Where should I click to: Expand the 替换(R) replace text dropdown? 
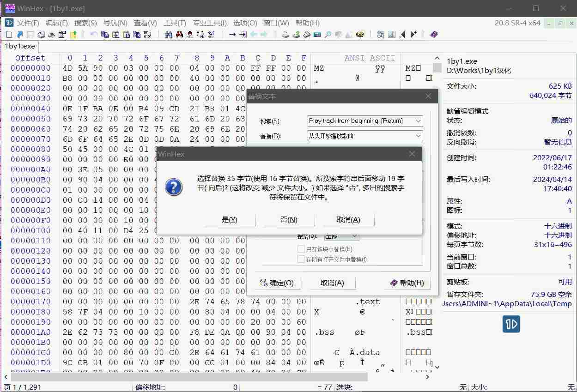[x=418, y=136]
